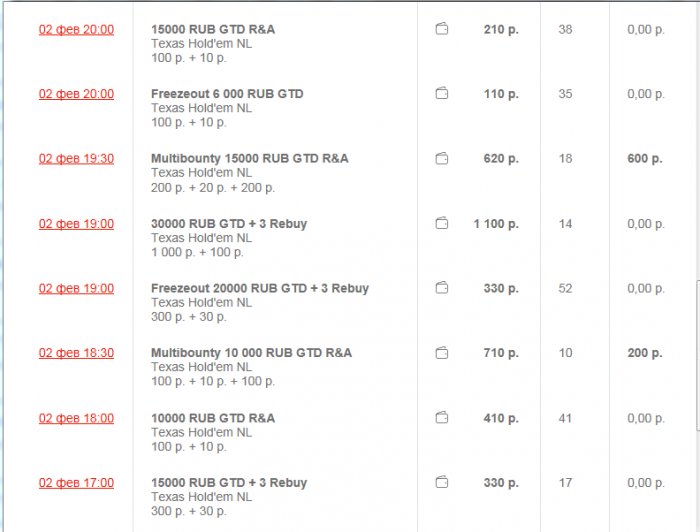The image size is (700, 532).
Task: Click wallet icon for 15000 RUB GTD R&A 20:00
Action: tap(441, 30)
